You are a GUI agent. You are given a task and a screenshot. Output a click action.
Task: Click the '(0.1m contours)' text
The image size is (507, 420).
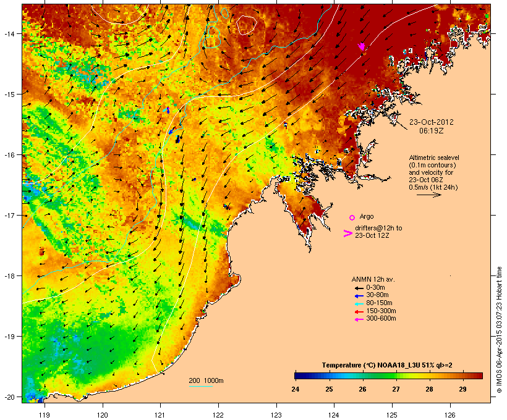[432, 165]
